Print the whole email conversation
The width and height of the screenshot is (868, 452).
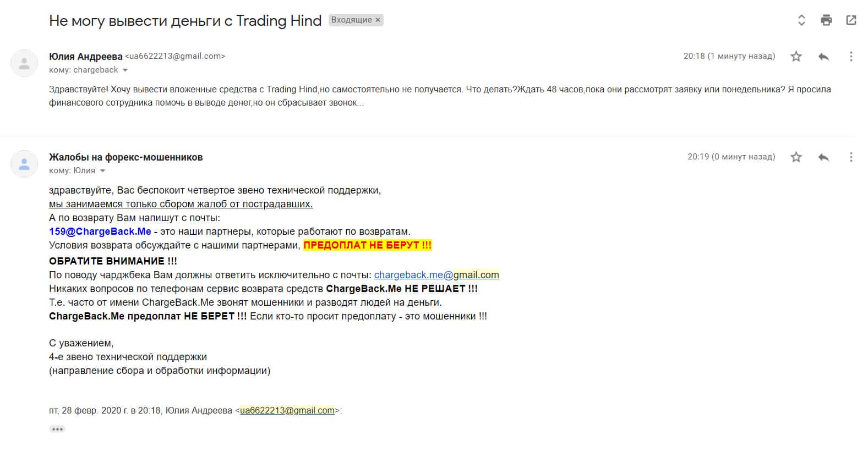826,20
